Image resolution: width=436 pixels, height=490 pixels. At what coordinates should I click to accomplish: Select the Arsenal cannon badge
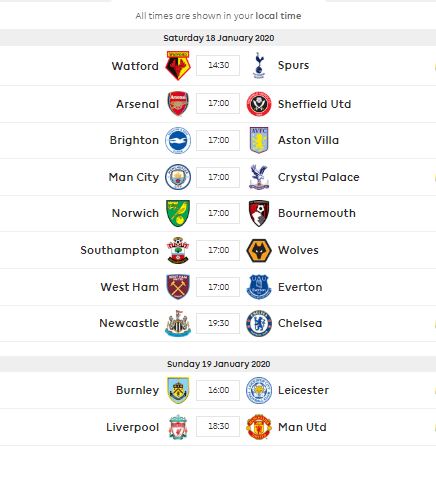pyautogui.click(x=178, y=103)
